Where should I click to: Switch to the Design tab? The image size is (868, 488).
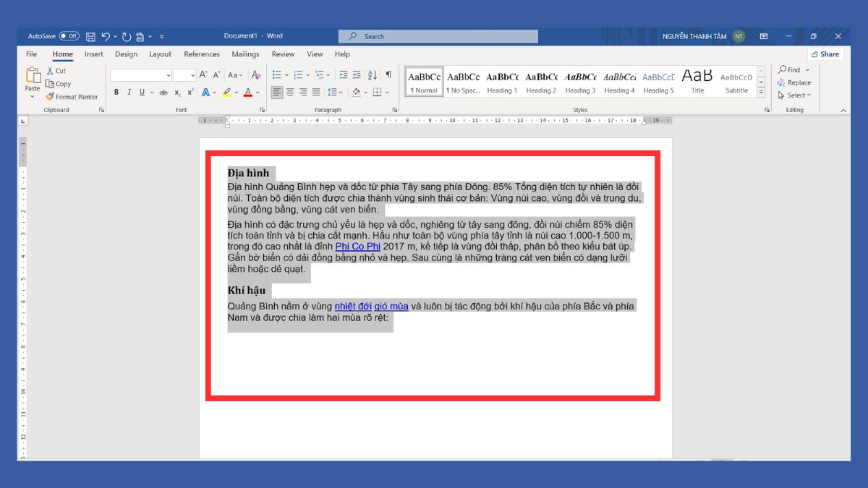[x=126, y=54]
